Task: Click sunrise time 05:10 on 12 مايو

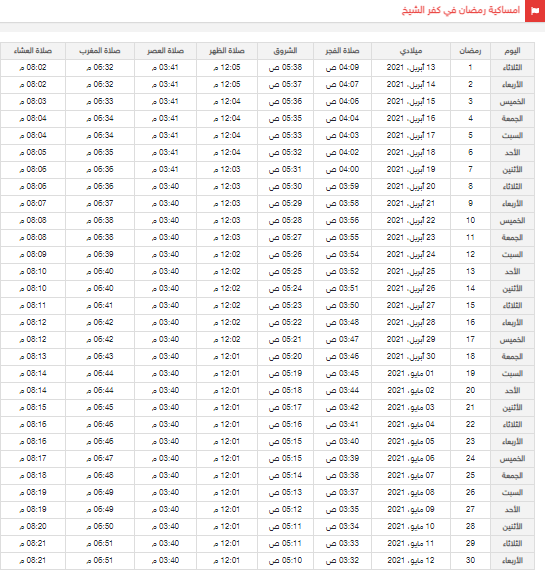Action: click(x=285, y=560)
